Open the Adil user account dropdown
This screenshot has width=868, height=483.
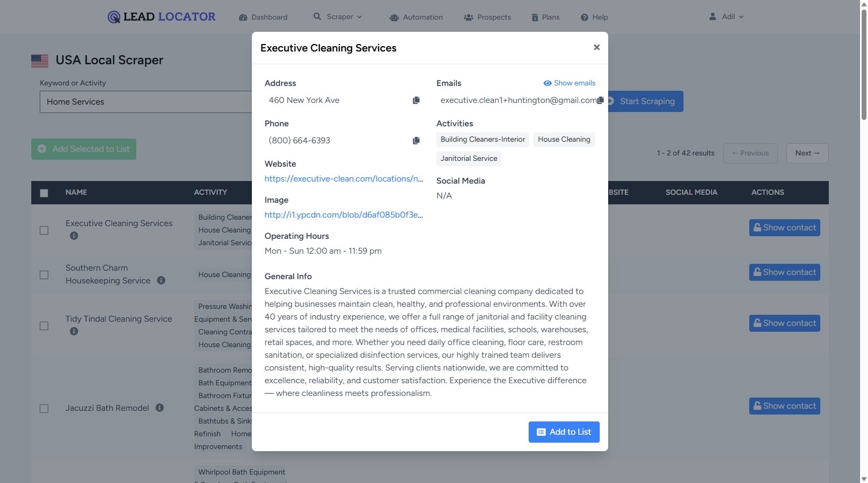click(726, 17)
